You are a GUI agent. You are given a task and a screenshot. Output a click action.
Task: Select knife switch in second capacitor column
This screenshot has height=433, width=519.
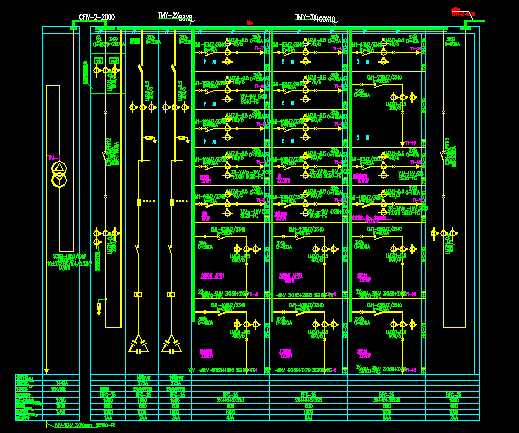point(173,69)
